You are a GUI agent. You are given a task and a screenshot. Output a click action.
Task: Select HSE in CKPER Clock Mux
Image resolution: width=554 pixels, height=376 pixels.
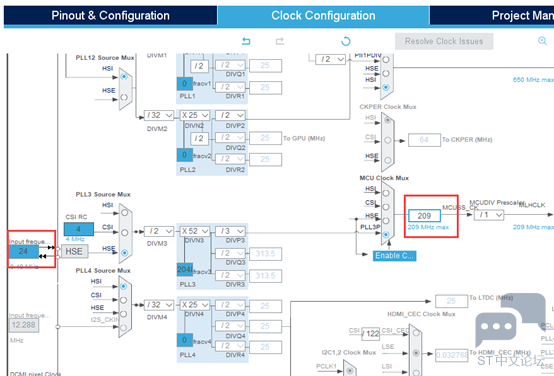click(x=388, y=160)
